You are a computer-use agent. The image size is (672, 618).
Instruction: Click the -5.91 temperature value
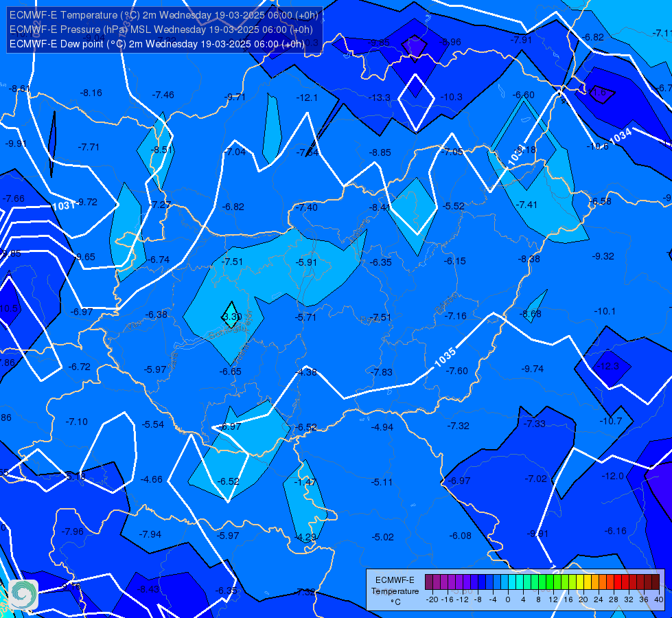(306, 262)
